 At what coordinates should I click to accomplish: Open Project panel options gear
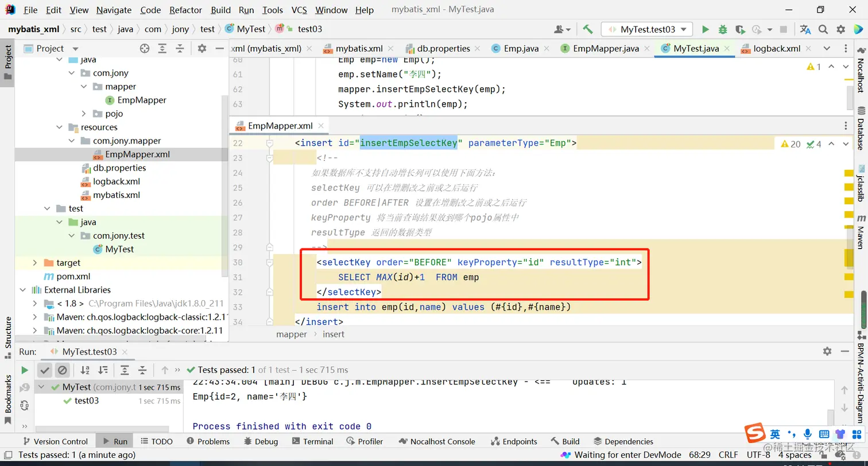[x=201, y=48]
